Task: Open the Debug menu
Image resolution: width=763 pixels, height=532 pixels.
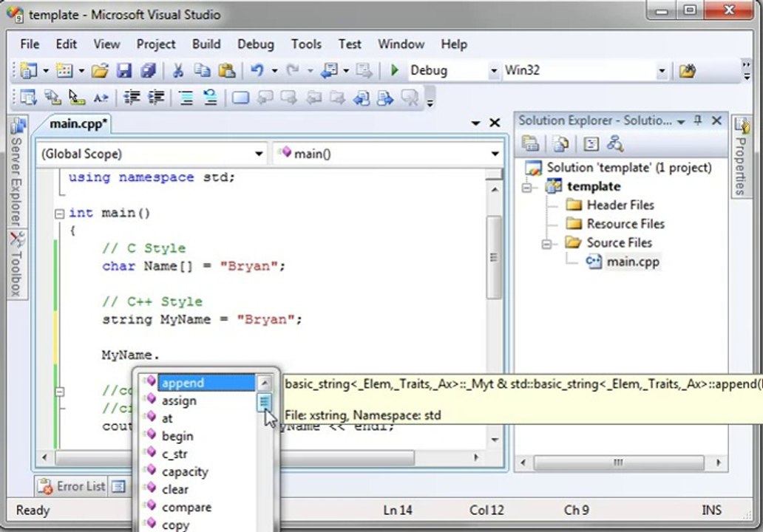Action: click(256, 44)
